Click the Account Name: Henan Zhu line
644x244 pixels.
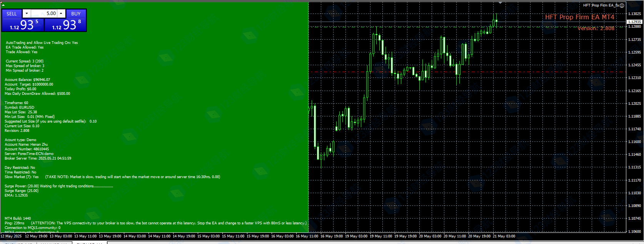[x=26, y=145]
